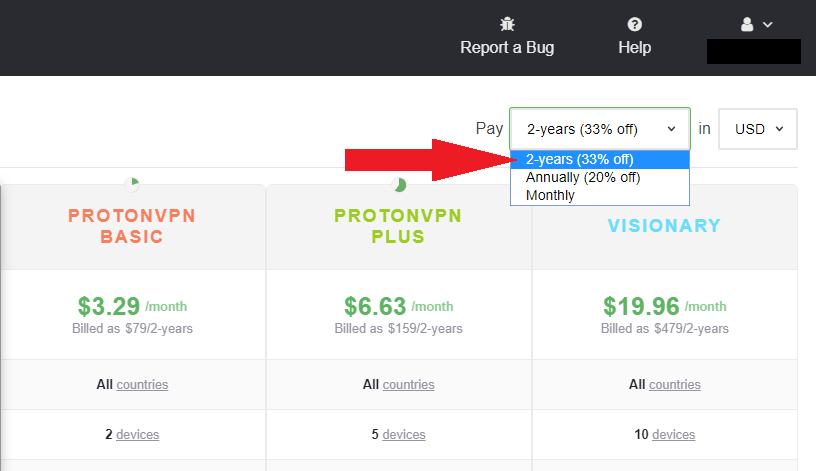This screenshot has height=471, width=816.
Task: Click the ProtonVPN Plus plan badge icon
Action: 399,184
